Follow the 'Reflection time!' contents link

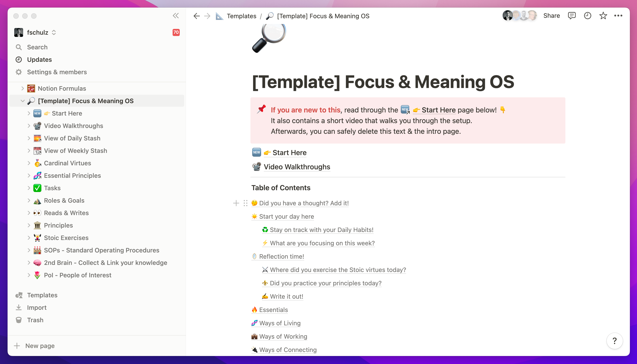click(x=282, y=256)
